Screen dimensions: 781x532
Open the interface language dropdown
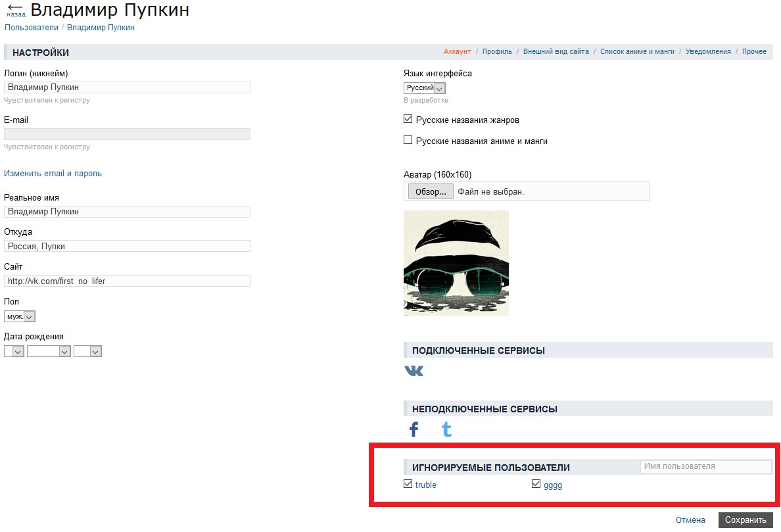tap(425, 88)
